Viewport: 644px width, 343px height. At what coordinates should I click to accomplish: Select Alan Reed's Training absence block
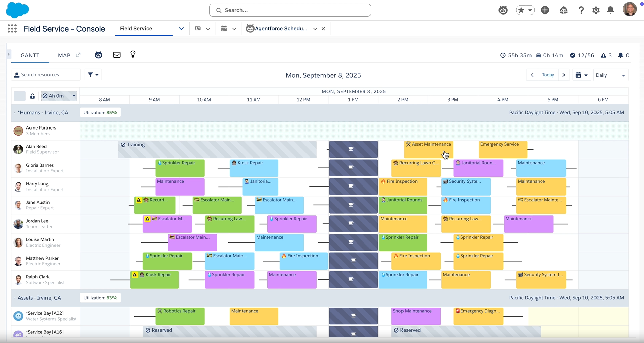click(217, 149)
